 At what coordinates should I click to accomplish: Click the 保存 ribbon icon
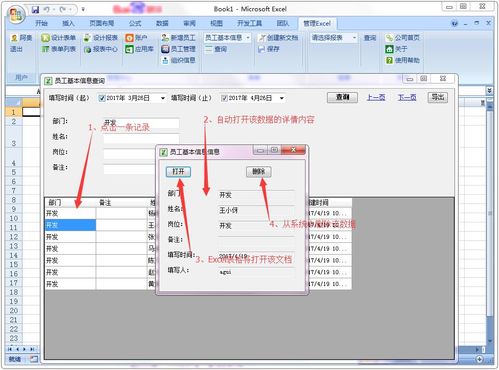(262, 49)
